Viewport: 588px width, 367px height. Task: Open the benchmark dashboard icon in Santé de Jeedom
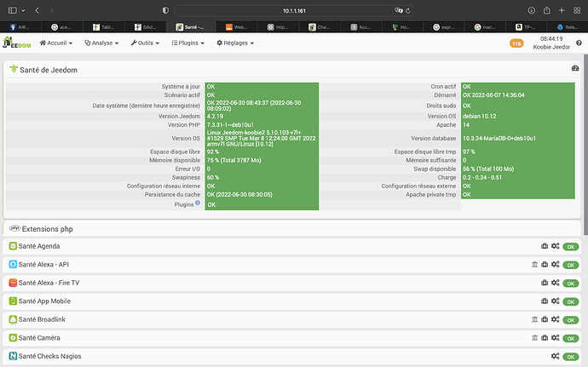(575, 68)
